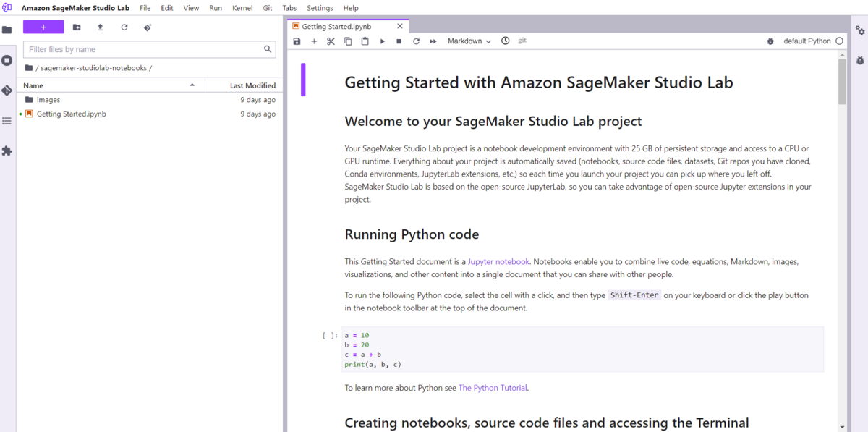Insert a cell below using plus icon
This screenshot has height=432, width=868.
pyautogui.click(x=314, y=41)
